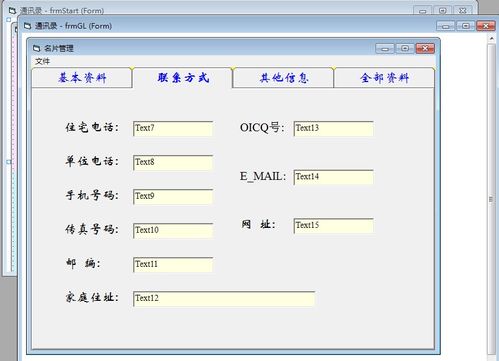Screen dimensions: 499x361
Task: Click the OICQ号 label
Action: (262, 128)
